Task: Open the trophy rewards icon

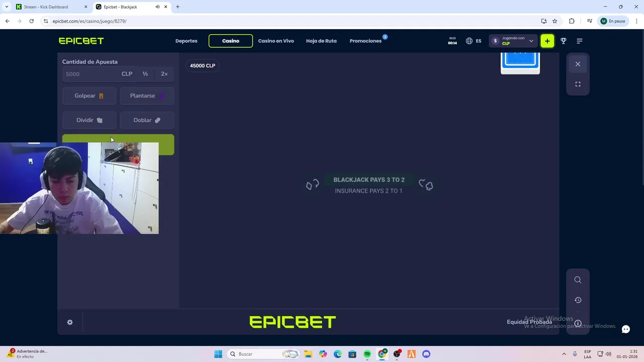Action: click(x=563, y=41)
